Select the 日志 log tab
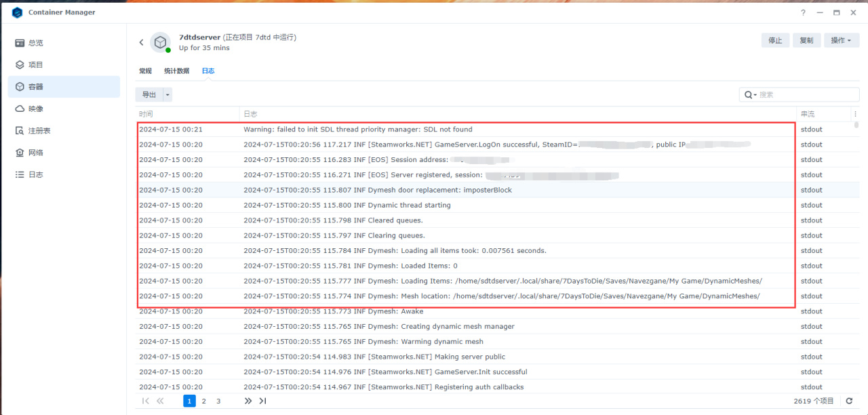Viewport: 868px width, 415px height. (208, 71)
